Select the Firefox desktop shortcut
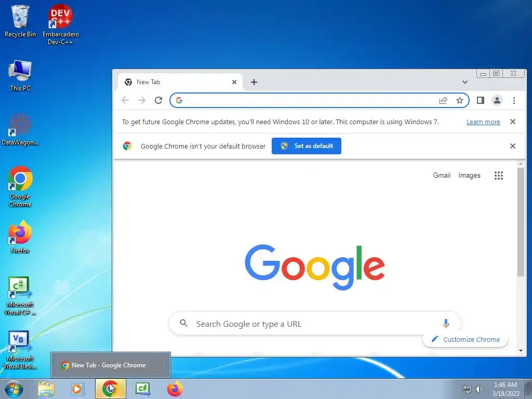 [20, 237]
